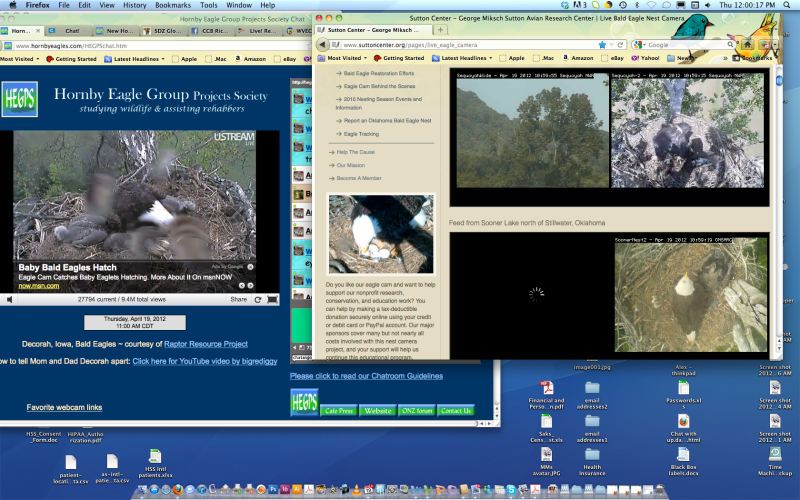800x500 pixels.
Task: Click the Contact Us button
Action: (456, 411)
